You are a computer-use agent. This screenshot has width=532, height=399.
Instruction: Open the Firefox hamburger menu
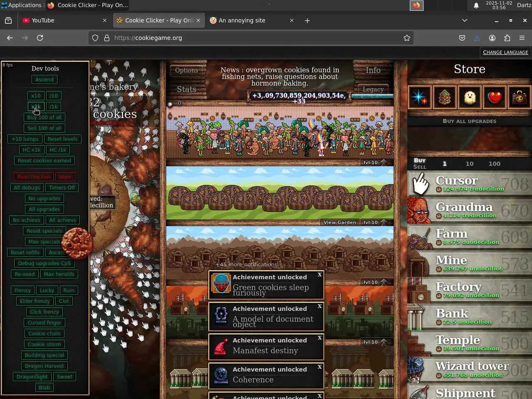pyautogui.click(x=522, y=38)
